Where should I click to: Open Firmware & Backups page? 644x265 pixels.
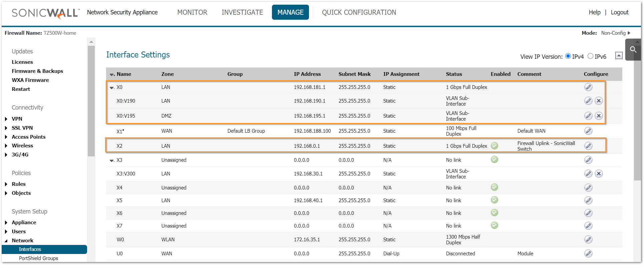pos(37,71)
